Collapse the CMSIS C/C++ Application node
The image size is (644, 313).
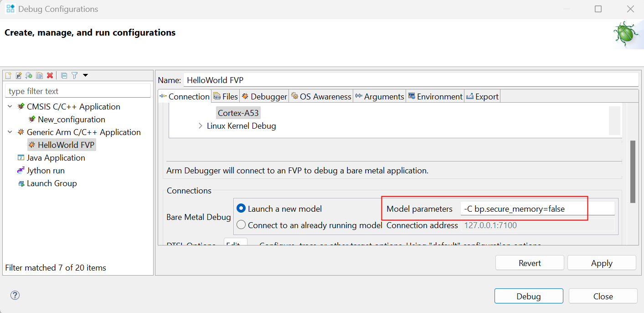coord(10,107)
